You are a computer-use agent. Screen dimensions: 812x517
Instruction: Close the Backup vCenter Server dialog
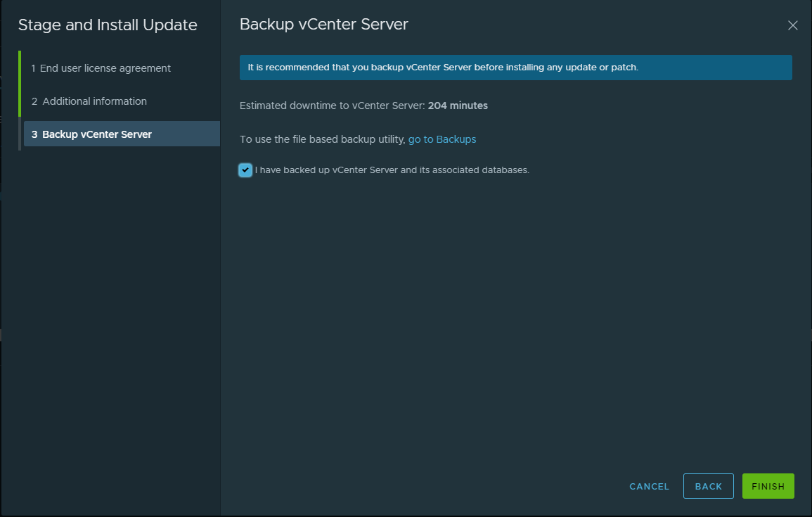[x=793, y=25]
